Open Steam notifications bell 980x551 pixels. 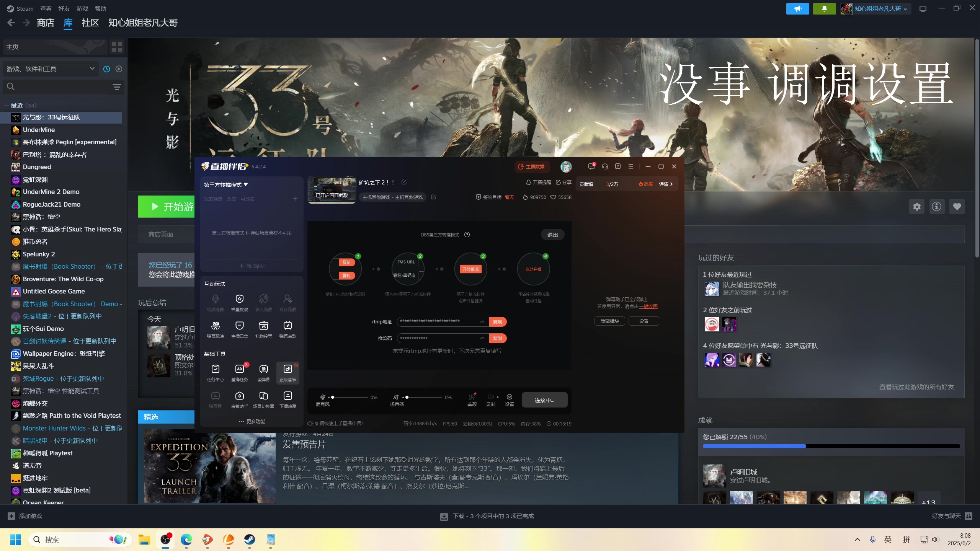tap(825, 8)
